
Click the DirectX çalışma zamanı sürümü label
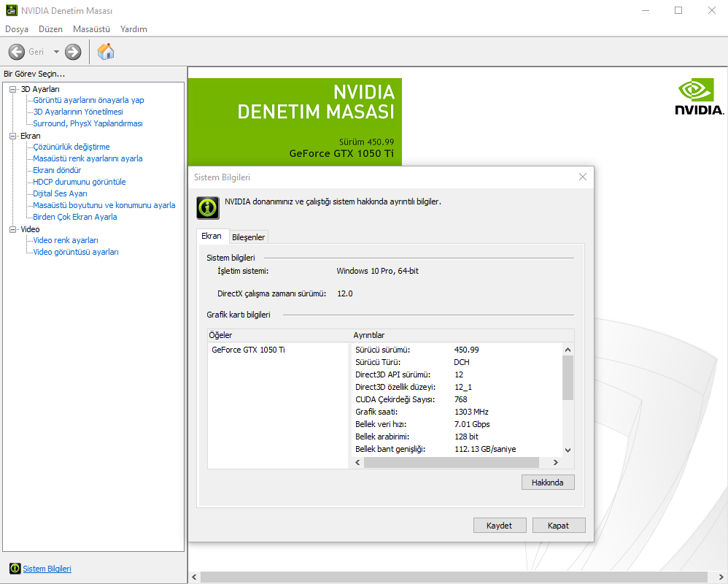click(271, 293)
